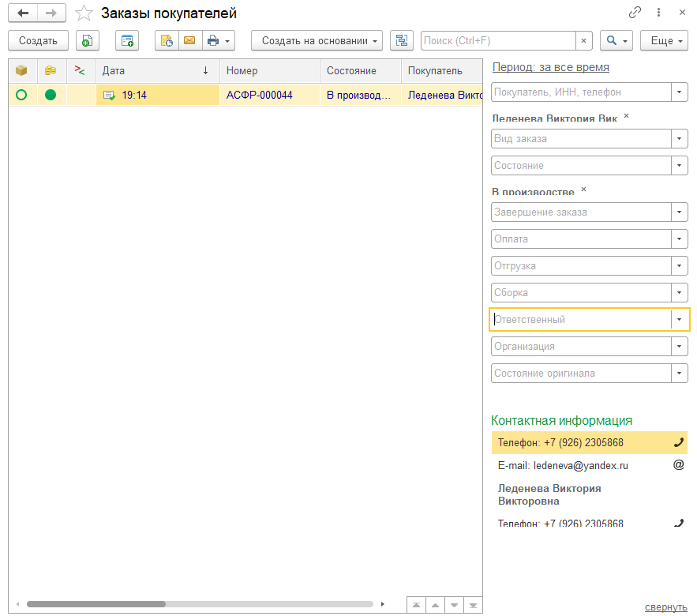Open the Оплата filter dropdown

(679, 239)
